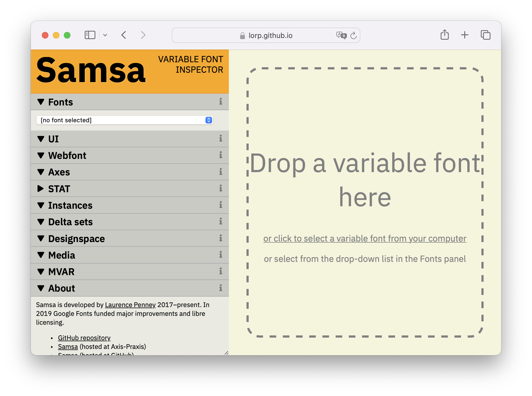This screenshot has height=396, width=532.
Task: Click to select a variable font from computer
Action: 365,238
